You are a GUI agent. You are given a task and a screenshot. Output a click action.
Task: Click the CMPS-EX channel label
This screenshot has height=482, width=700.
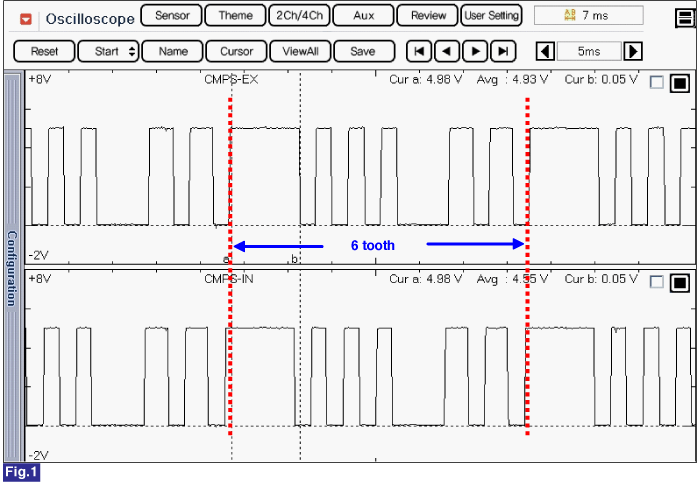pos(231,80)
